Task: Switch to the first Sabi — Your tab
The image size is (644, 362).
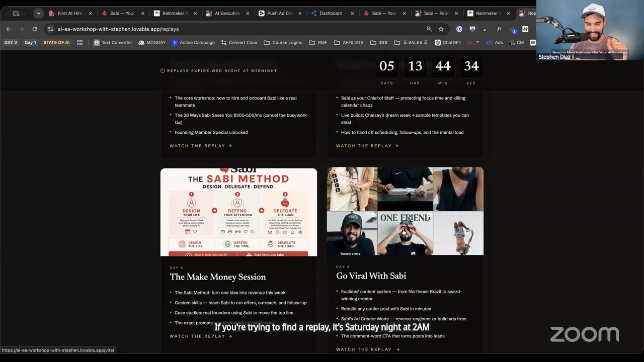Action: (x=122, y=14)
